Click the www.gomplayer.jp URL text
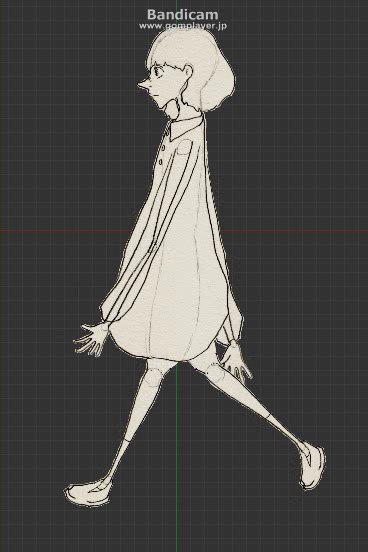This screenshot has height=552, width=368. pos(183,26)
